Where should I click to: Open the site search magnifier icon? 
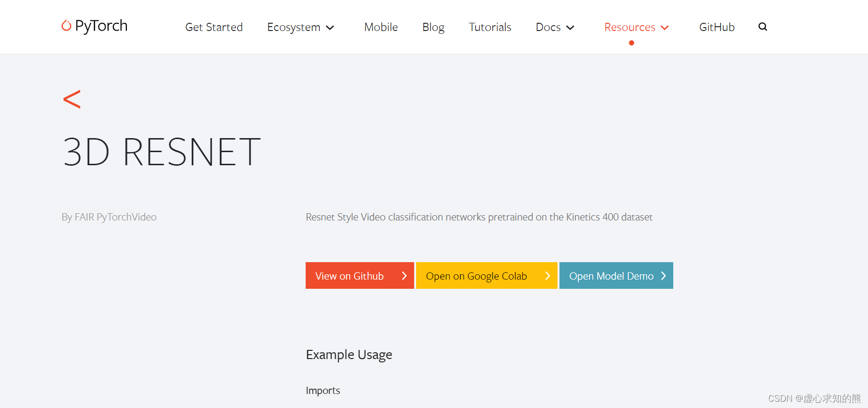click(762, 27)
